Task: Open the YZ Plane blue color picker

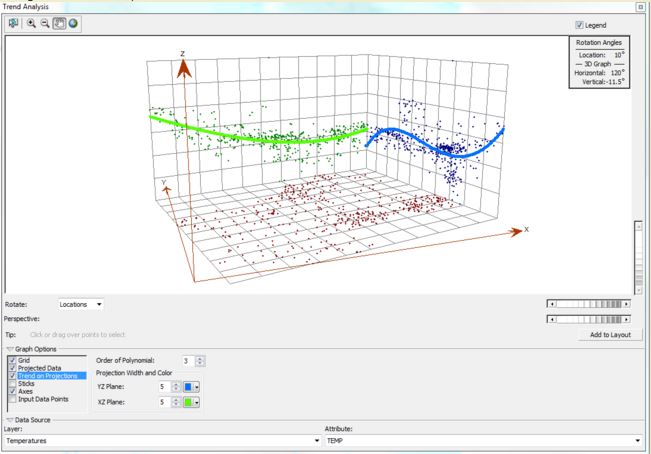Action: click(190, 386)
